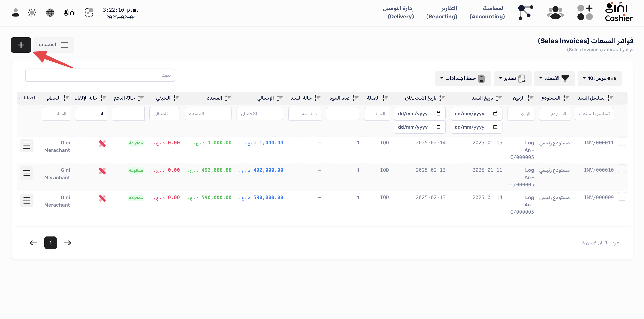
Task: Focus العملة filter input
Action: (x=376, y=114)
